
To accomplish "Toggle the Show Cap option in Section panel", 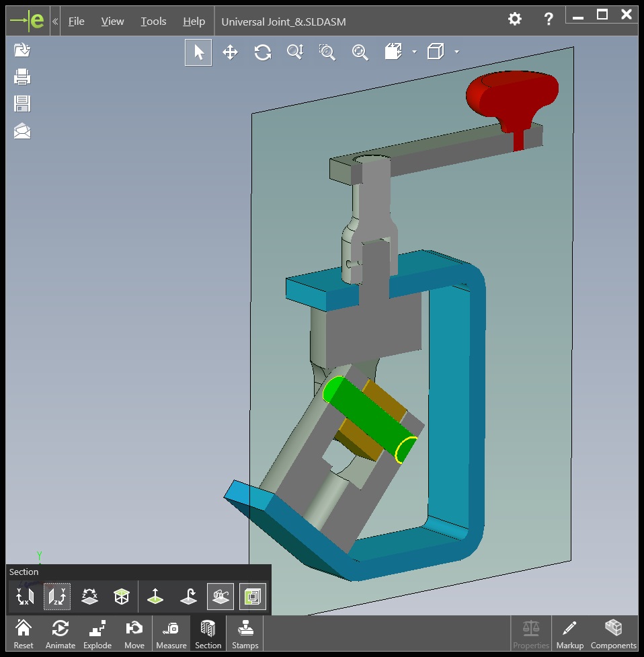I will (x=253, y=596).
